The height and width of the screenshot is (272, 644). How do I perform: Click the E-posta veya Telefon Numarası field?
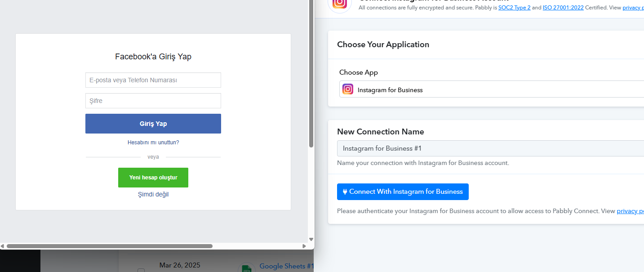pyautogui.click(x=153, y=80)
